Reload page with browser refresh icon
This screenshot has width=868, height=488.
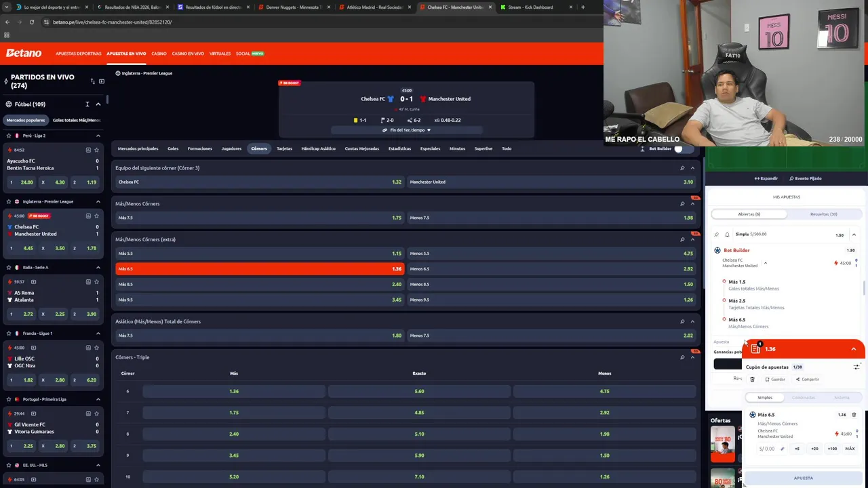pyautogui.click(x=31, y=22)
